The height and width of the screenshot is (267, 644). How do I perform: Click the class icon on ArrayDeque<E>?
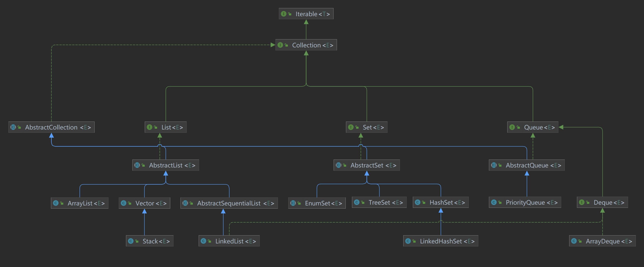(574, 241)
